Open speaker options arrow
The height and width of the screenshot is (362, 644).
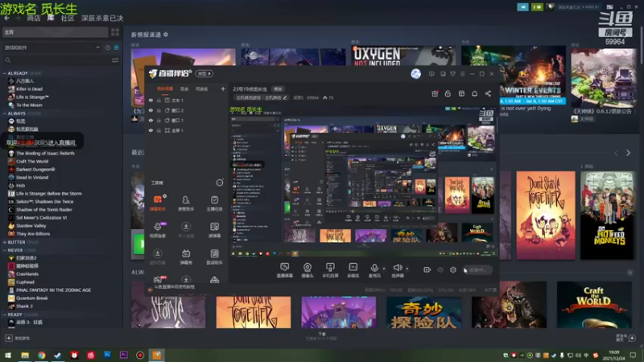point(407,269)
